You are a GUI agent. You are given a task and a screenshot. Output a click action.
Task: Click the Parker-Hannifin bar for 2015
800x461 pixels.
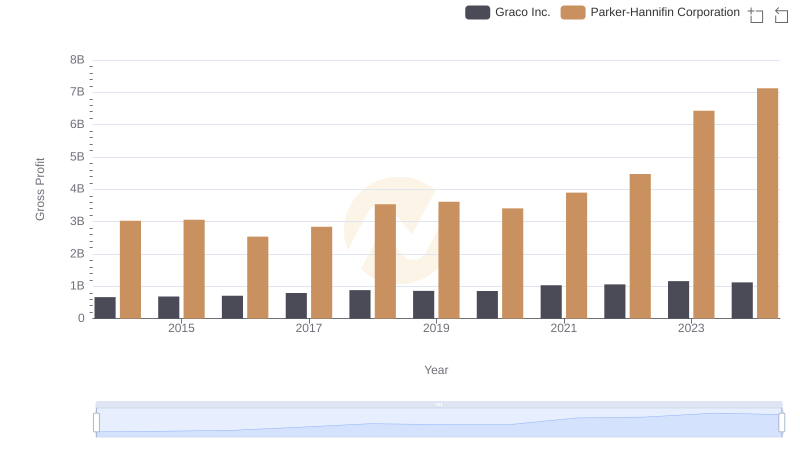click(x=194, y=269)
